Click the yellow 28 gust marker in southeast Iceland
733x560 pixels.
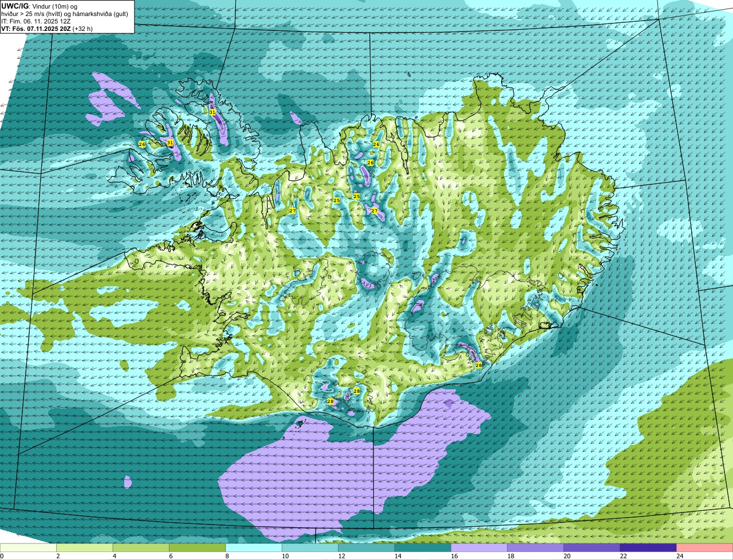point(479,365)
